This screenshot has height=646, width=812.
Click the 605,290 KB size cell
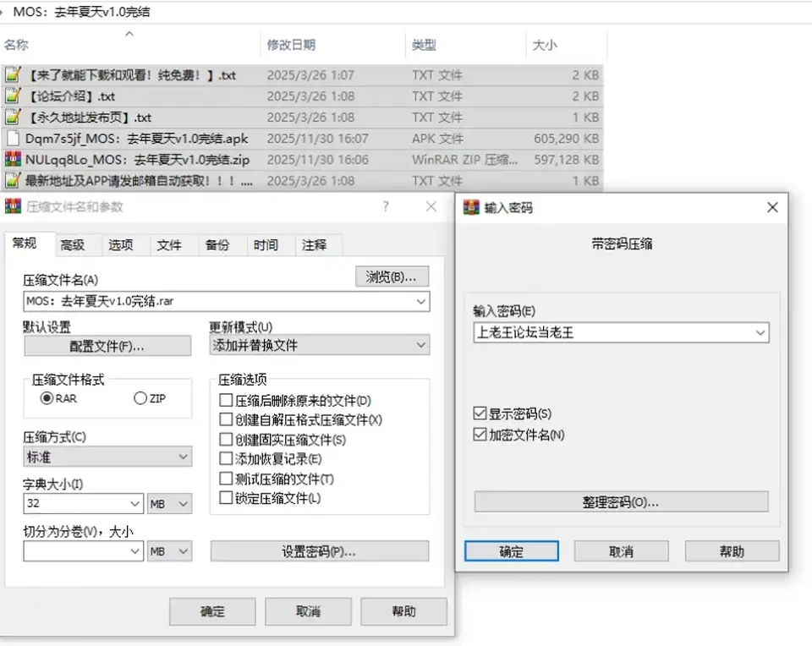pyautogui.click(x=566, y=138)
